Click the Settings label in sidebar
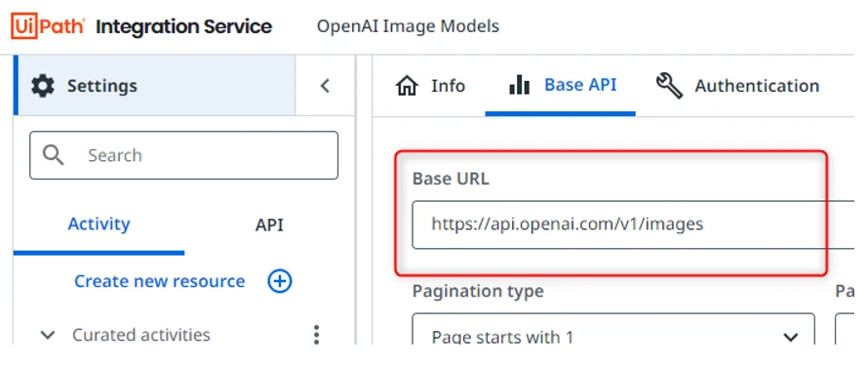The width and height of the screenshot is (868, 366). [x=102, y=86]
